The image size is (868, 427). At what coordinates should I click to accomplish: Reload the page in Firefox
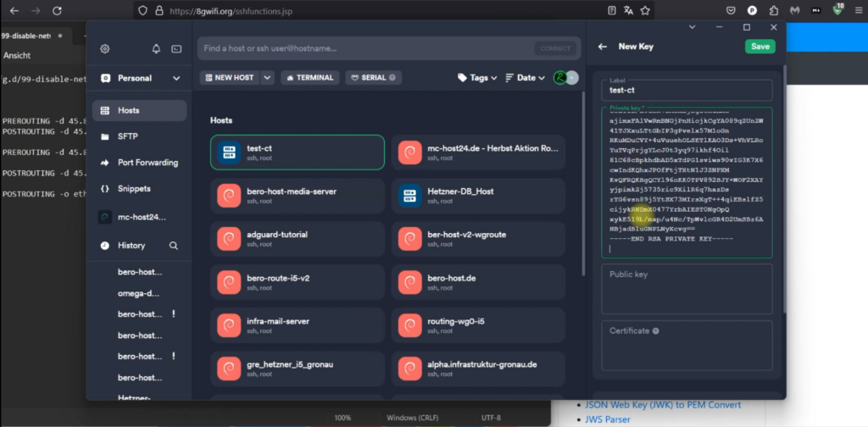pos(57,11)
